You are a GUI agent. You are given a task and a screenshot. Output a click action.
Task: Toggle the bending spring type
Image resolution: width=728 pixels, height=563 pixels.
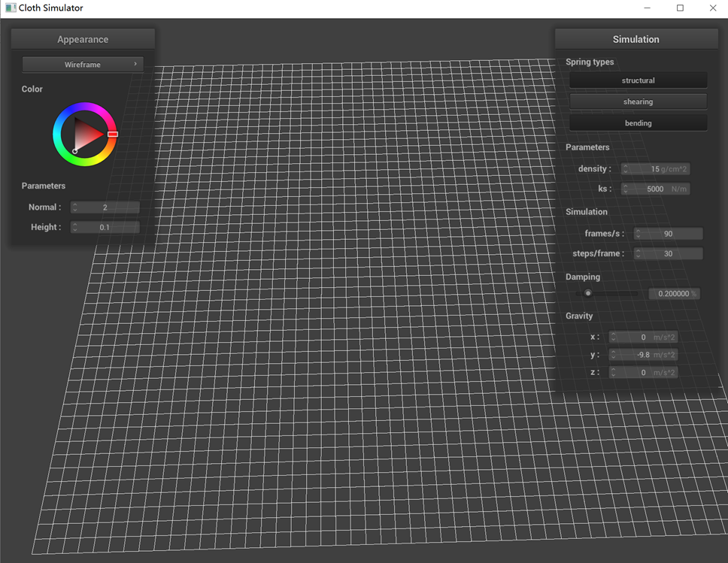[x=638, y=123]
